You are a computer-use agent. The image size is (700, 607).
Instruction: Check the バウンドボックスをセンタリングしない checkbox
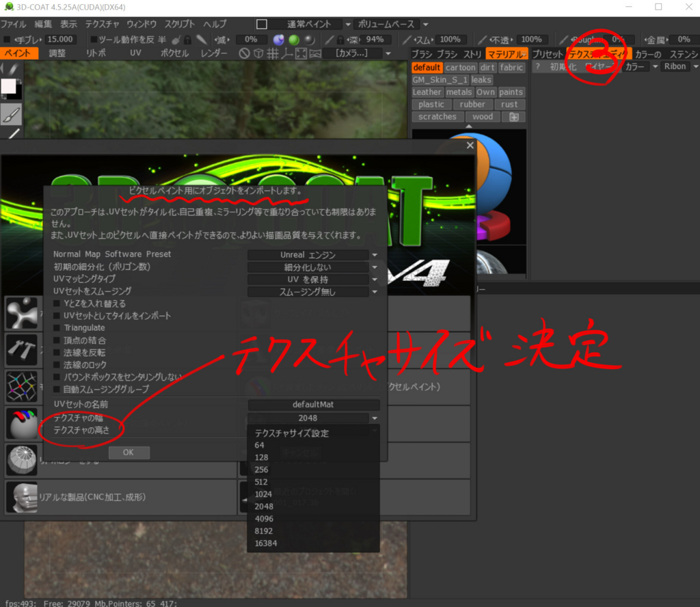tap(57, 377)
